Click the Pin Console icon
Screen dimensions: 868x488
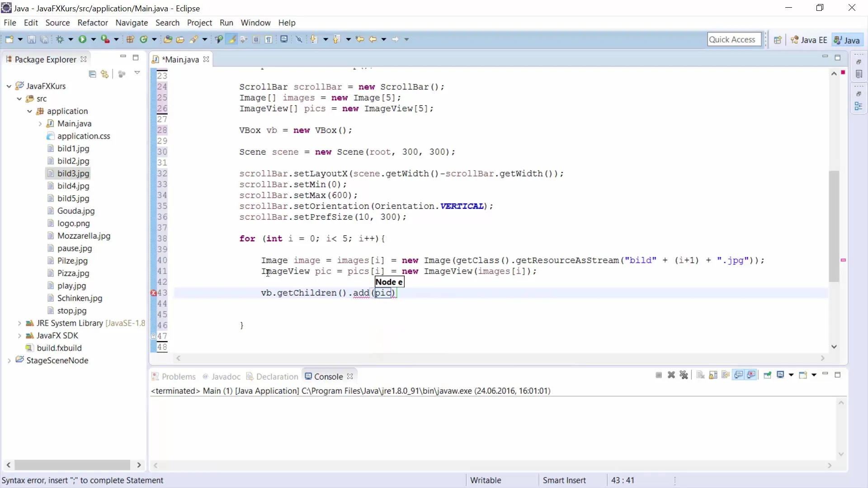click(x=767, y=375)
